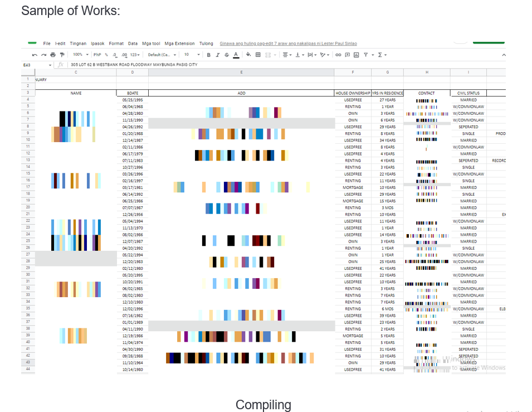
Task: Open the name box dropdown arrow
Action: (50, 65)
